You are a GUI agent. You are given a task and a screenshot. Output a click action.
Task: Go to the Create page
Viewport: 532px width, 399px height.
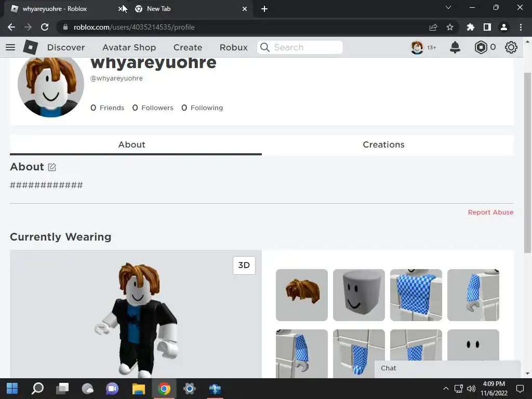coord(188,47)
